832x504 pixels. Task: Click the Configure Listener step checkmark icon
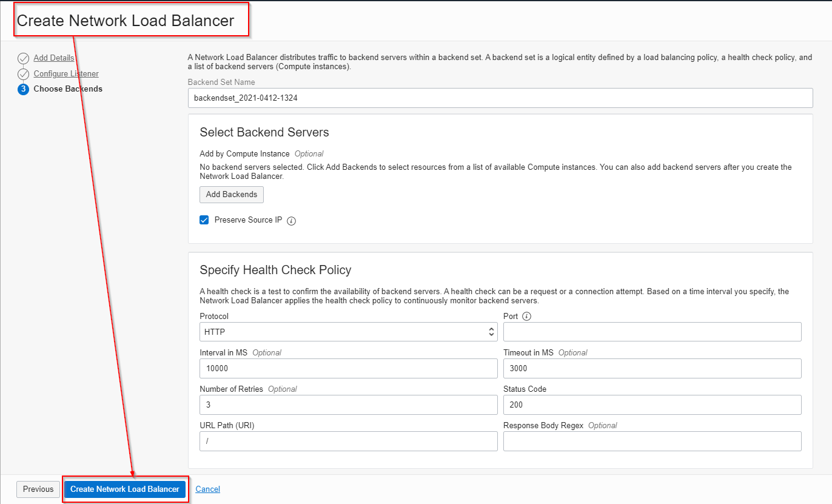pyautogui.click(x=23, y=74)
